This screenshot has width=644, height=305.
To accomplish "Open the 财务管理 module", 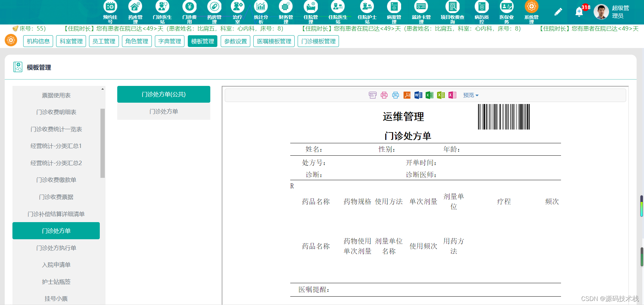I will 285,10.
